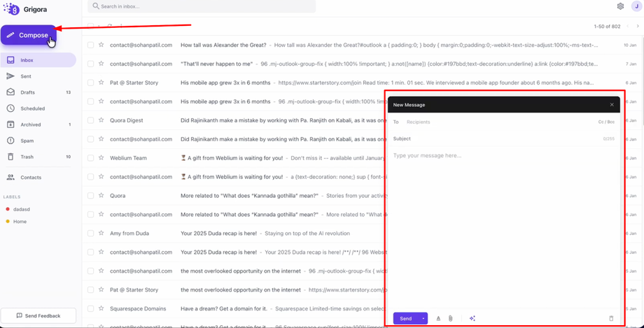The image size is (644, 328).
Task: Check Pat's "His mobile app" email checkbox
Action: pos(91,83)
